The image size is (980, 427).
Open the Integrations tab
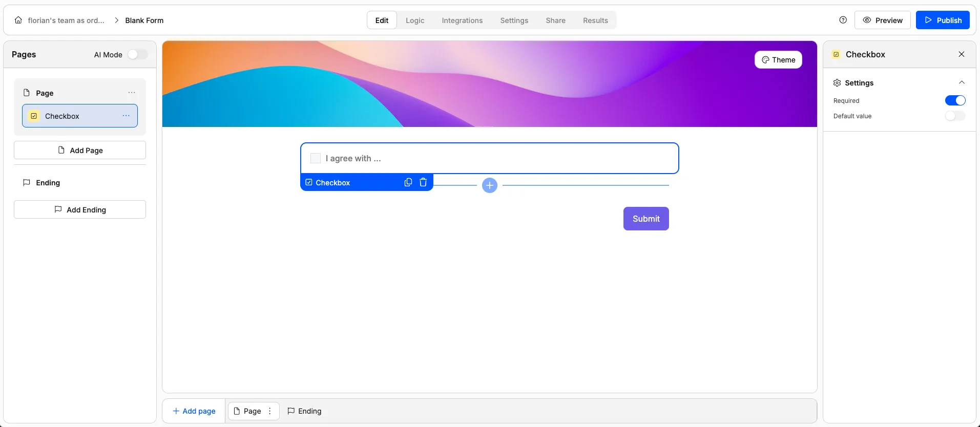[462, 20]
